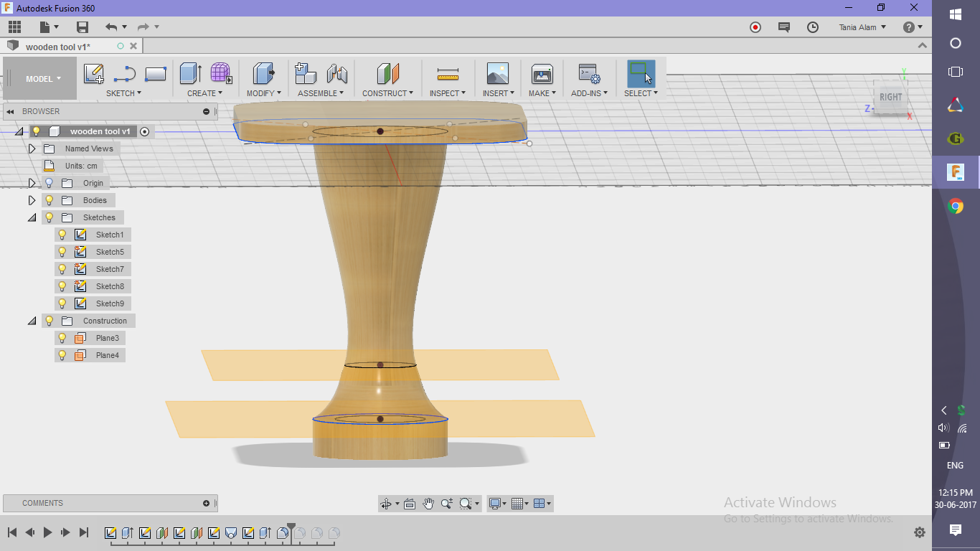Choose the Offset Plane construct tool
Screen dimensions: 980x551
(387, 74)
